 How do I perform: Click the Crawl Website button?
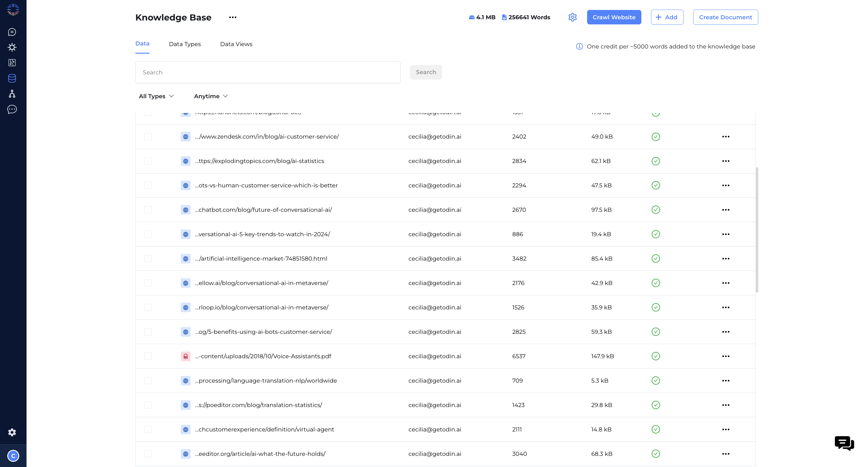tap(614, 17)
